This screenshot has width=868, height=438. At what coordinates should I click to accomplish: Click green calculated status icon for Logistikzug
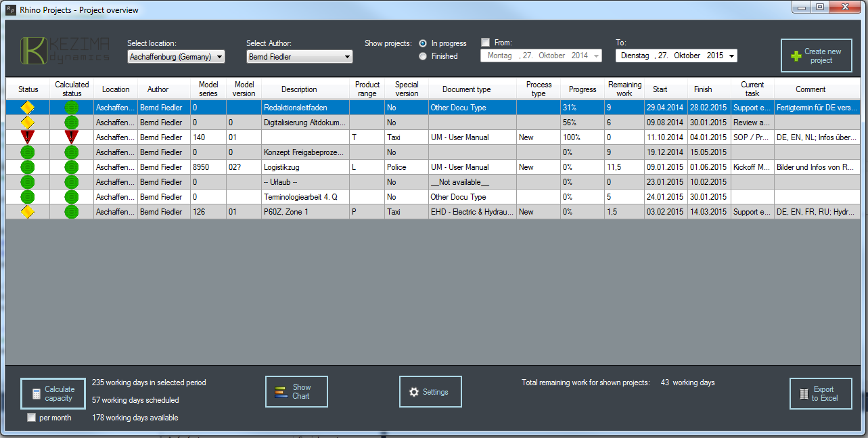tap(72, 167)
